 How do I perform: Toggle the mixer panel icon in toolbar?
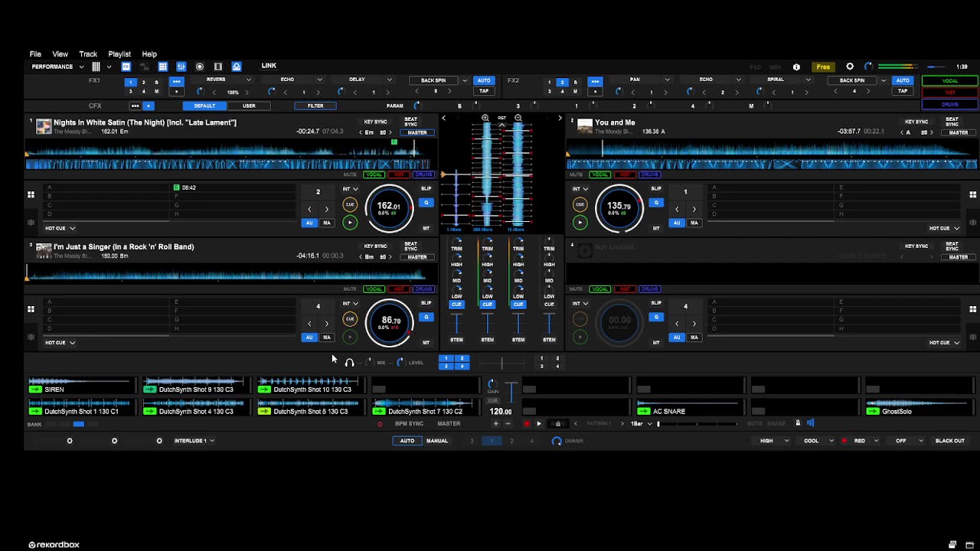click(x=181, y=67)
